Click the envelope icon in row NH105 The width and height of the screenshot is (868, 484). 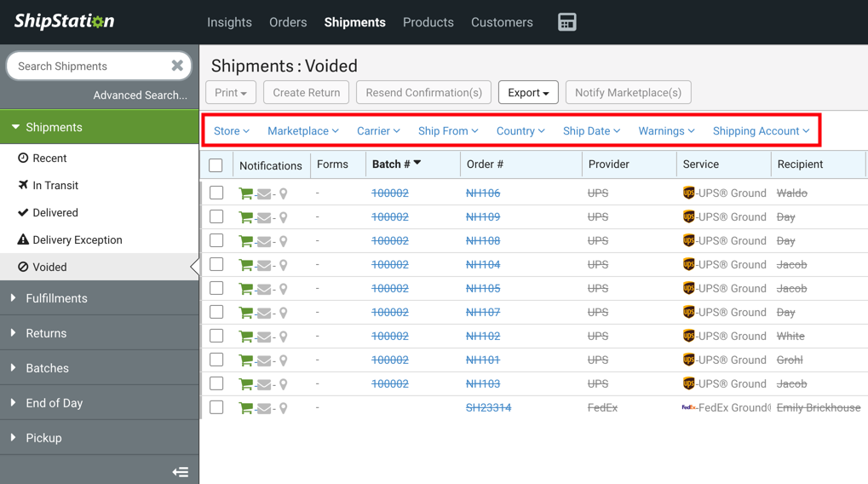[x=264, y=289]
